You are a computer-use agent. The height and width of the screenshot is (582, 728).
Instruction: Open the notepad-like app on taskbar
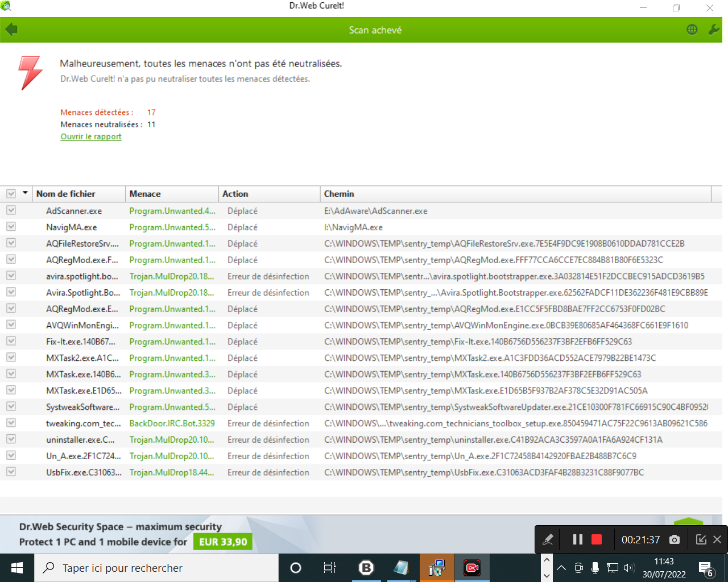(402, 568)
